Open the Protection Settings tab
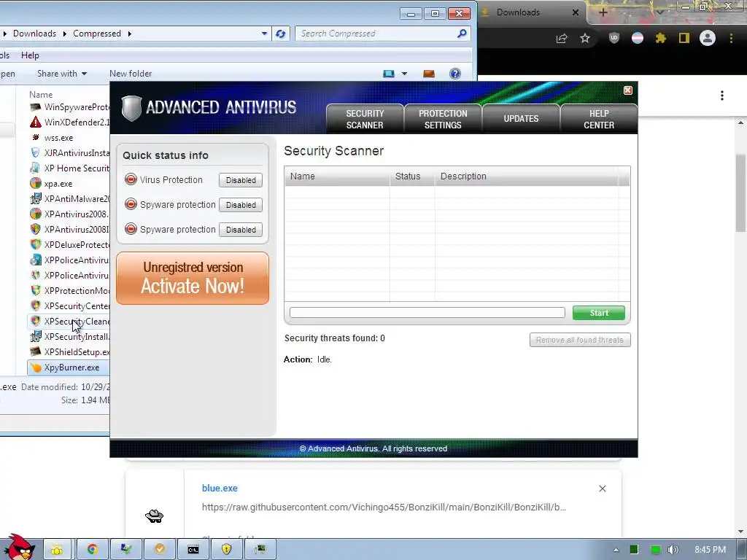The width and height of the screenshot is (747, 560). coord(443,119)
